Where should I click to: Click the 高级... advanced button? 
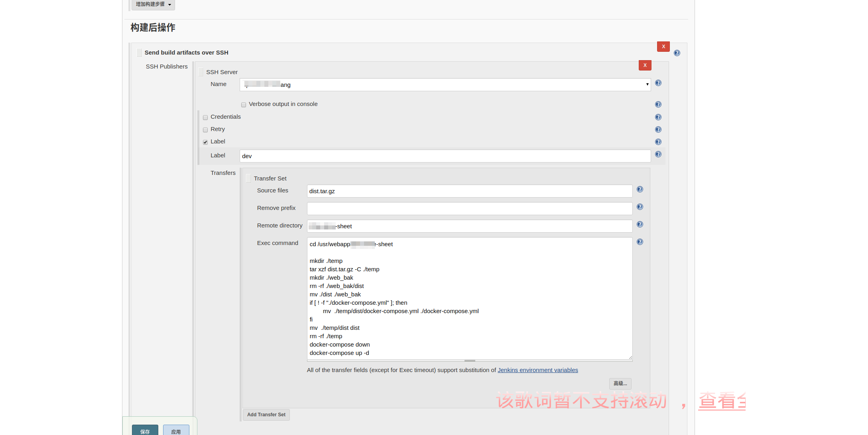tap(620, 384)
